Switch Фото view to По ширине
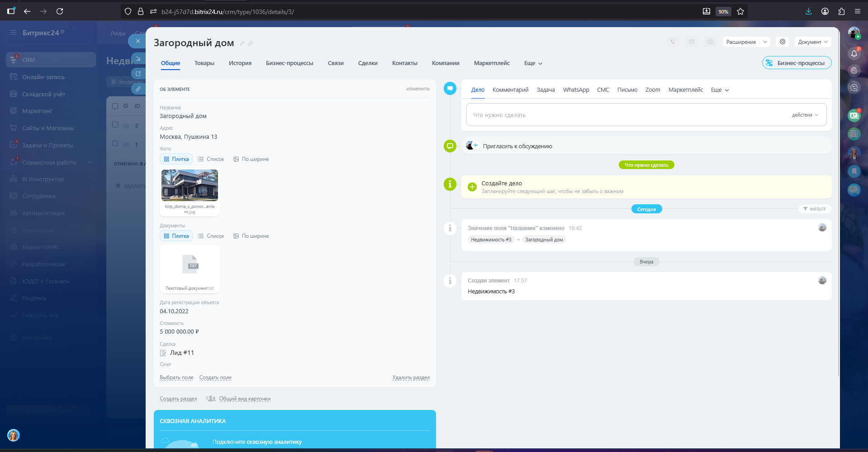The image size is (868, 452). point(251,159)
